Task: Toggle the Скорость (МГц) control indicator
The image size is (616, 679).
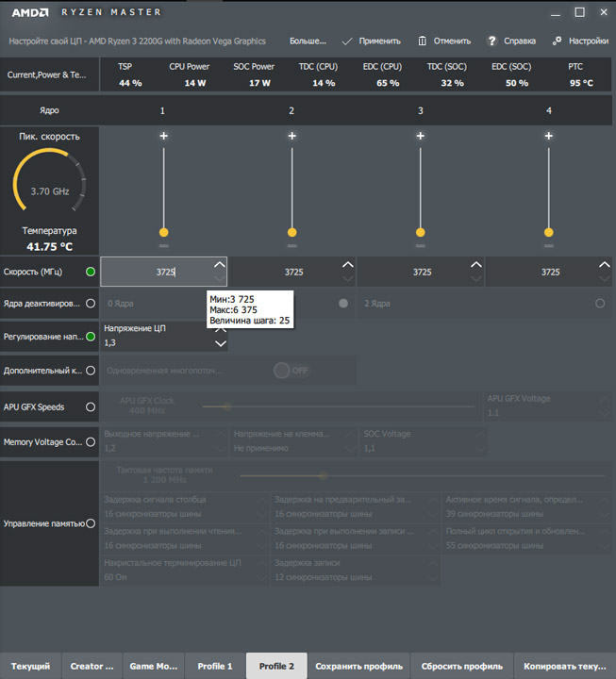Action: (x=91, y=272)
